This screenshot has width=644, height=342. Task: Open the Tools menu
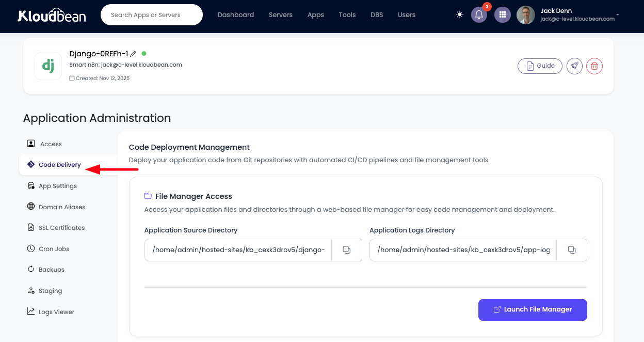tap(347, 15)
